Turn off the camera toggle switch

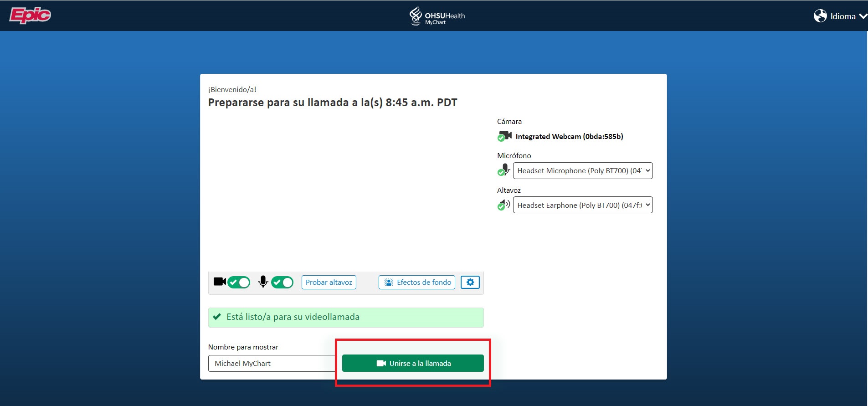click(239, 283)
